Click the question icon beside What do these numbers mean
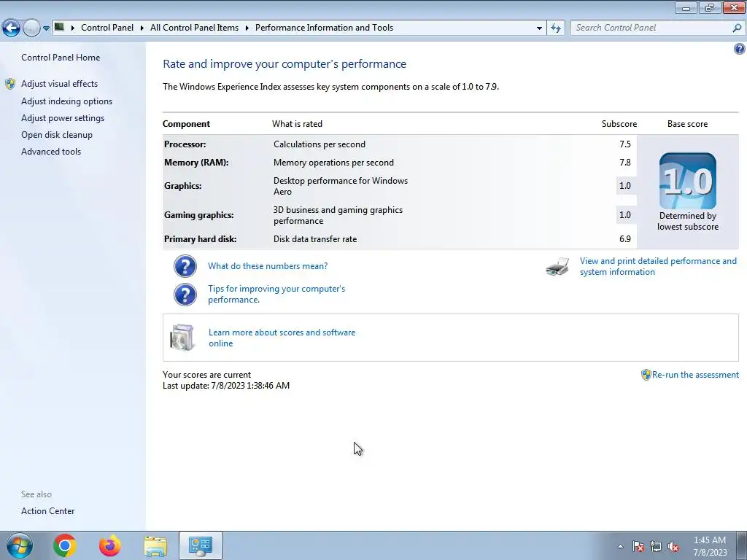This screenshot has height=560, width=747. 185,265
